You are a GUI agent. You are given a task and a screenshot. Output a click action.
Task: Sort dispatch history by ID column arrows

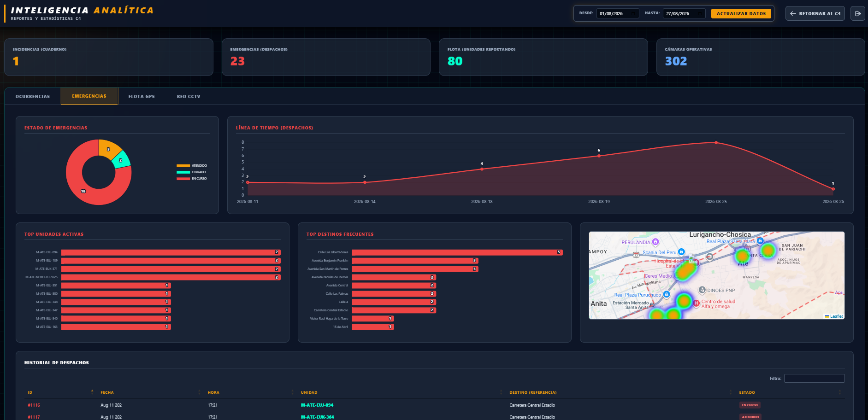coord(92,392)
